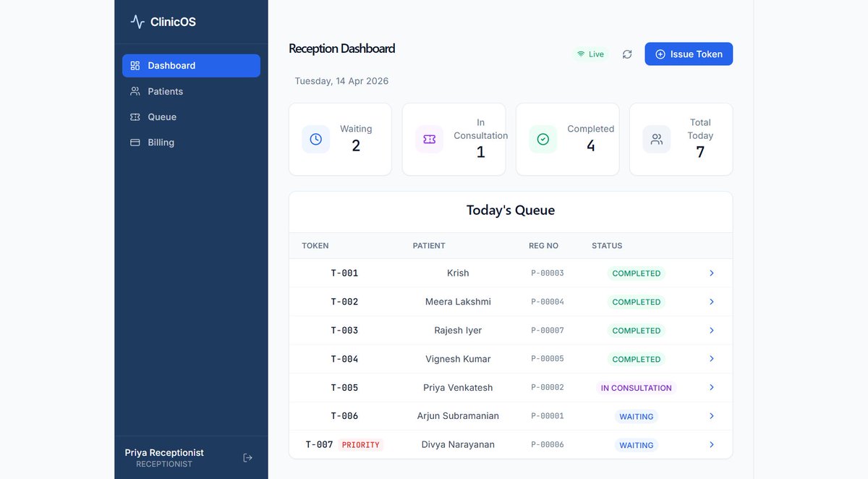
Task: Click the IN CONSULTATION status badge
Action: tap(637, 387)
